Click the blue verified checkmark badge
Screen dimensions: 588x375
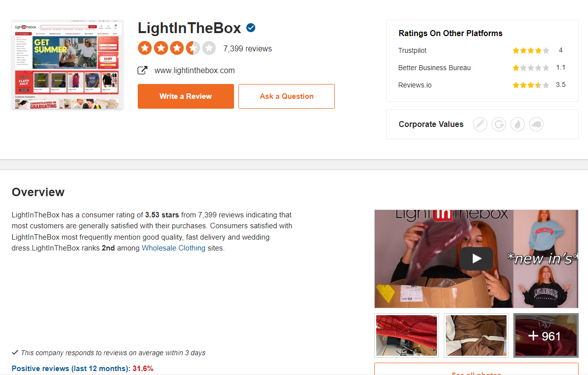click(251, 28)
